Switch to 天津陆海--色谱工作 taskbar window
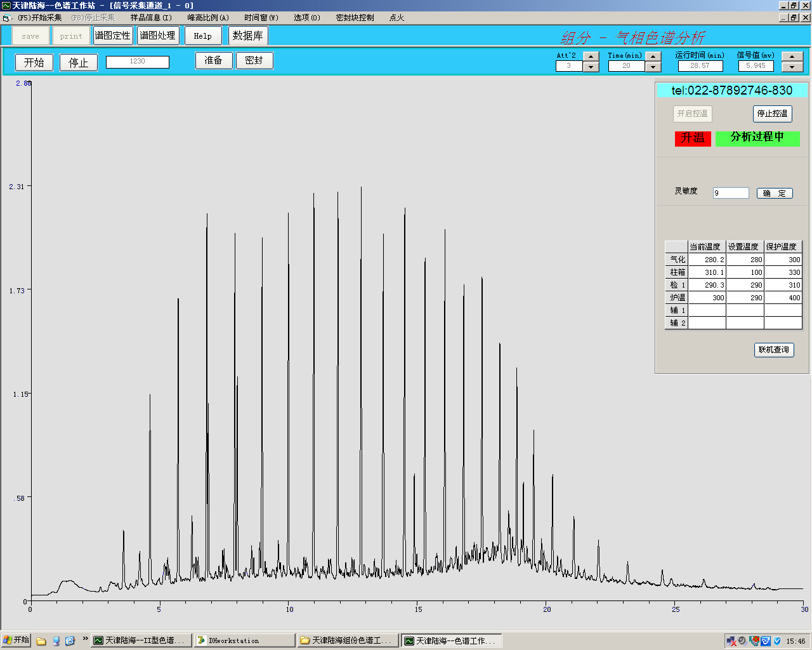Screen dimensions: 812x650 coord(452,640)
